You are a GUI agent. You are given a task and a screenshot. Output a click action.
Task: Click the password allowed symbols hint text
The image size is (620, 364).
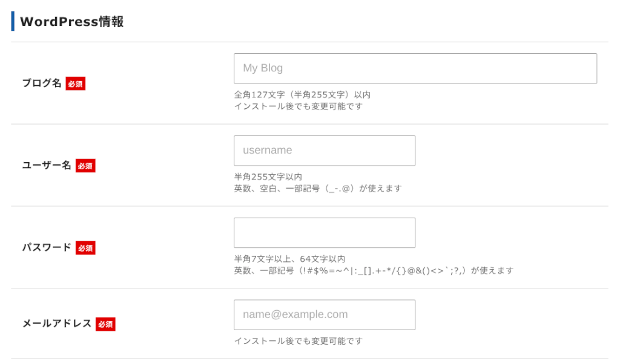(373, 271)
